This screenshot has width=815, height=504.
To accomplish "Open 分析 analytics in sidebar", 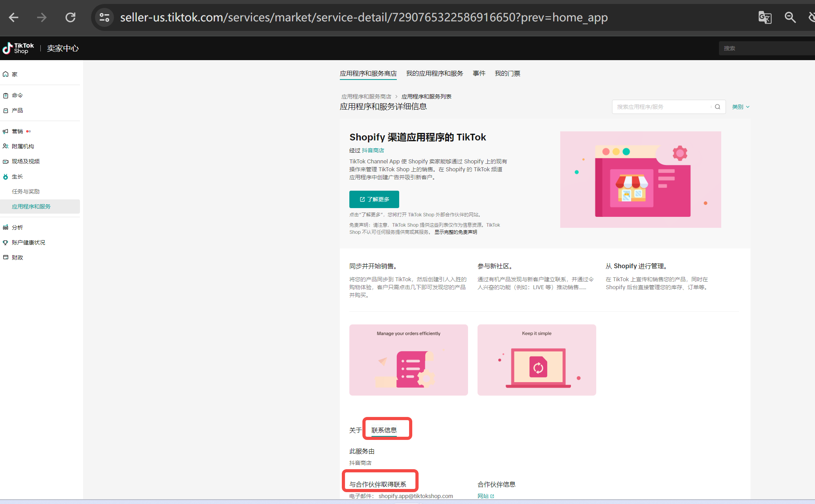I will click(x=17, y=227).
